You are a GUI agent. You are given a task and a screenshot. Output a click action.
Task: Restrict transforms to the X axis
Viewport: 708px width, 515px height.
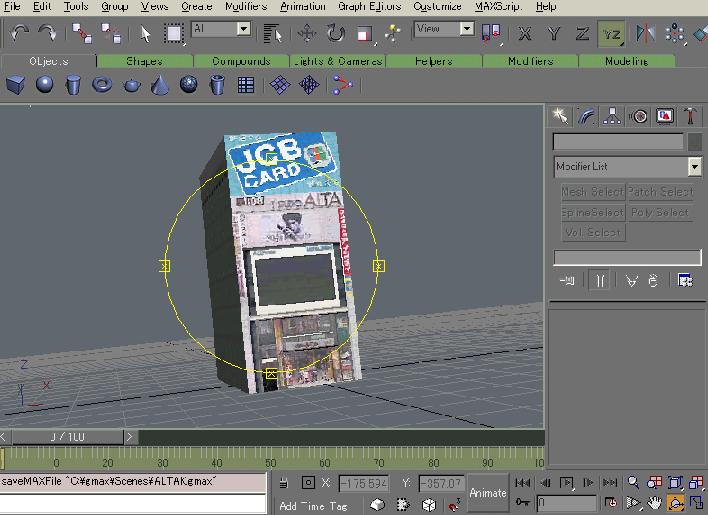[525, 34]
